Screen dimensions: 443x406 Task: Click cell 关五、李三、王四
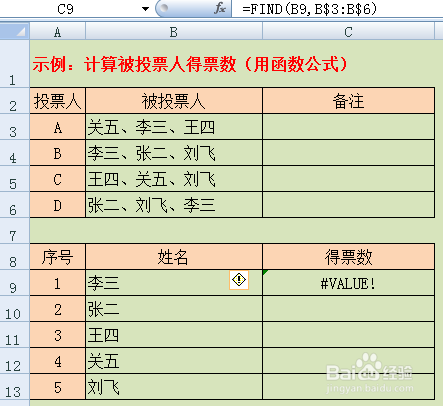pyautogui.click(x=174, y=127)
